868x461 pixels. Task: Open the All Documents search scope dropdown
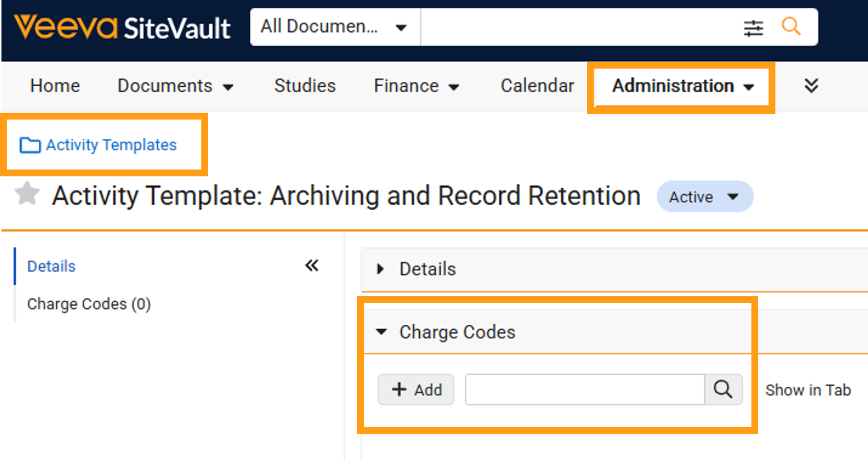point(335,27)
